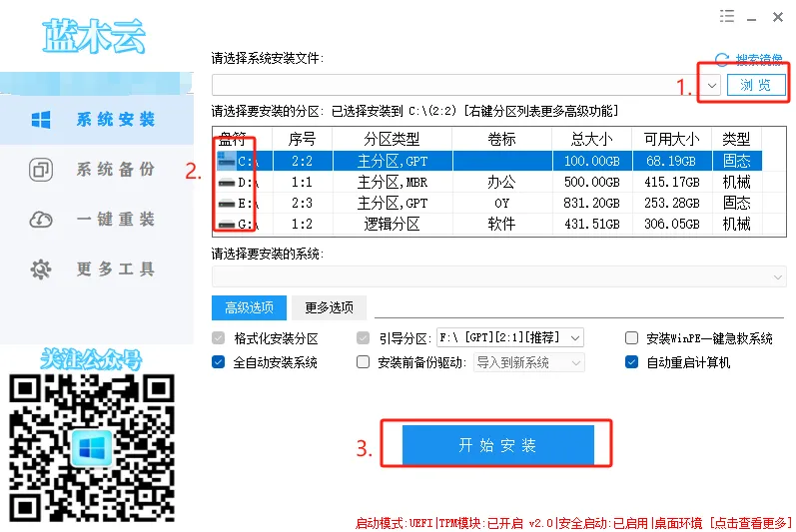This screenshot has height=532, width=796.
Task: Click the 盘符 column header
Action: pyautogui.click(x=242, y=139)
